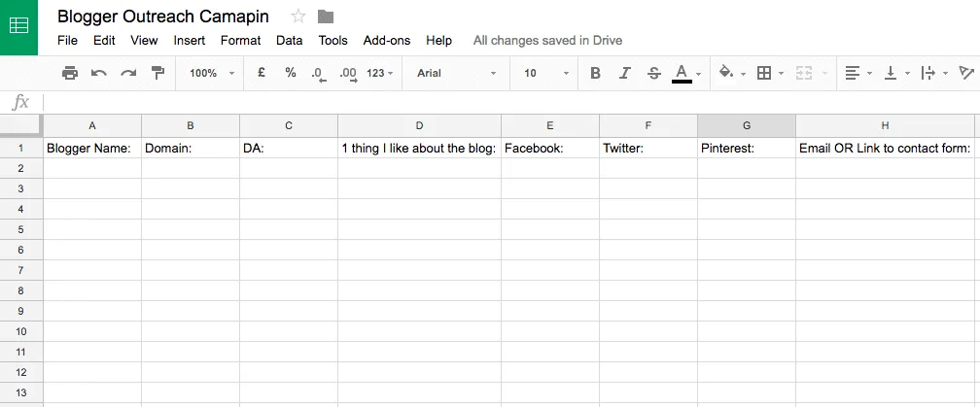Open the borders menu
The width and height of the screenshot is (980, 407).
pyautogui.click(x=763, y=73)
